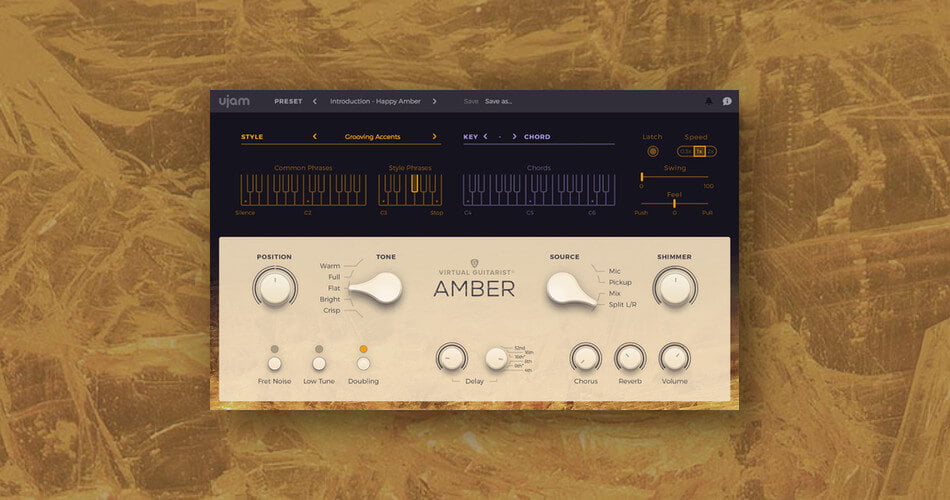Screen dimensions: 950x500
Task: Disable the Doubling button
Action: coord(363,364)
